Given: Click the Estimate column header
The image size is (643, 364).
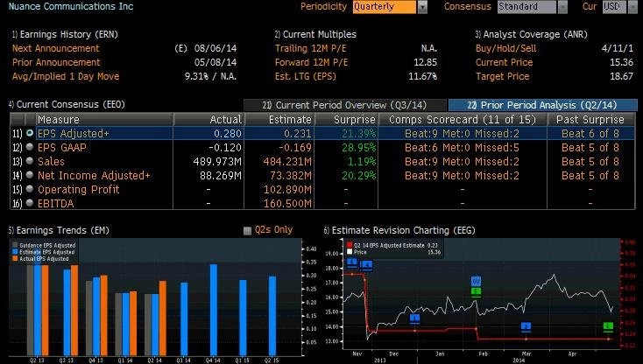Looking at the screenshot, I should click(279, 120).
